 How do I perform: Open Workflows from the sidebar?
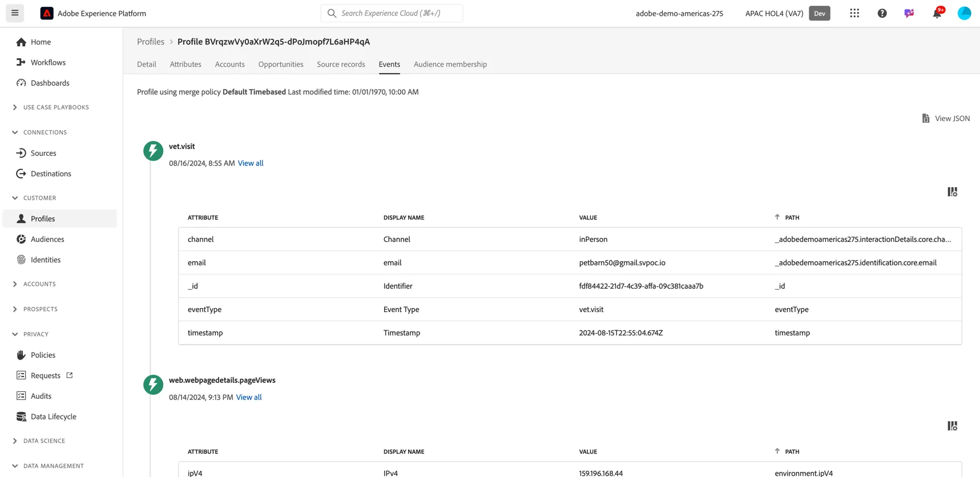tap(48, 62)
